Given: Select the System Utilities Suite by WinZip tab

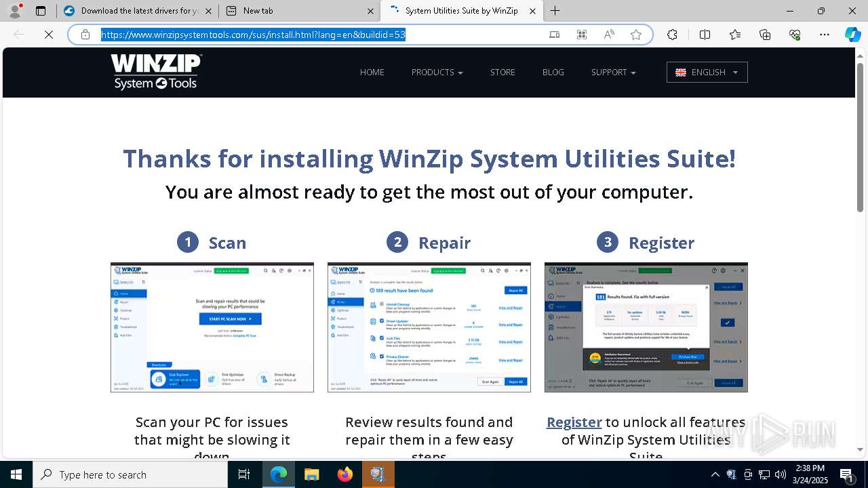Looking at the screenshot, I should point(461,11).
